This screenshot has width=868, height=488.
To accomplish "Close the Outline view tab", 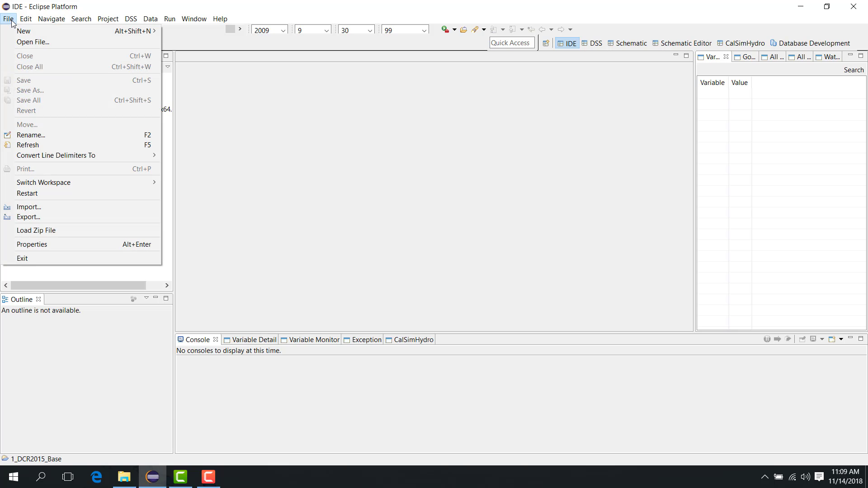I will coord(38,299).
